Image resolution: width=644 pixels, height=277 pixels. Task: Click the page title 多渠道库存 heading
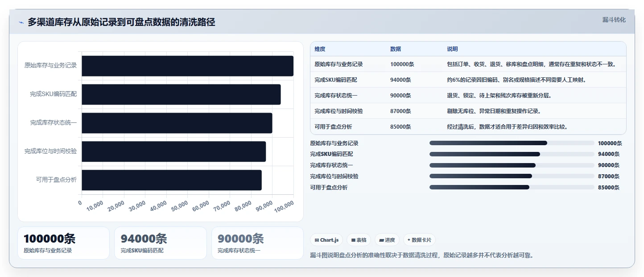pyautogui.click(x=121, y=22)
